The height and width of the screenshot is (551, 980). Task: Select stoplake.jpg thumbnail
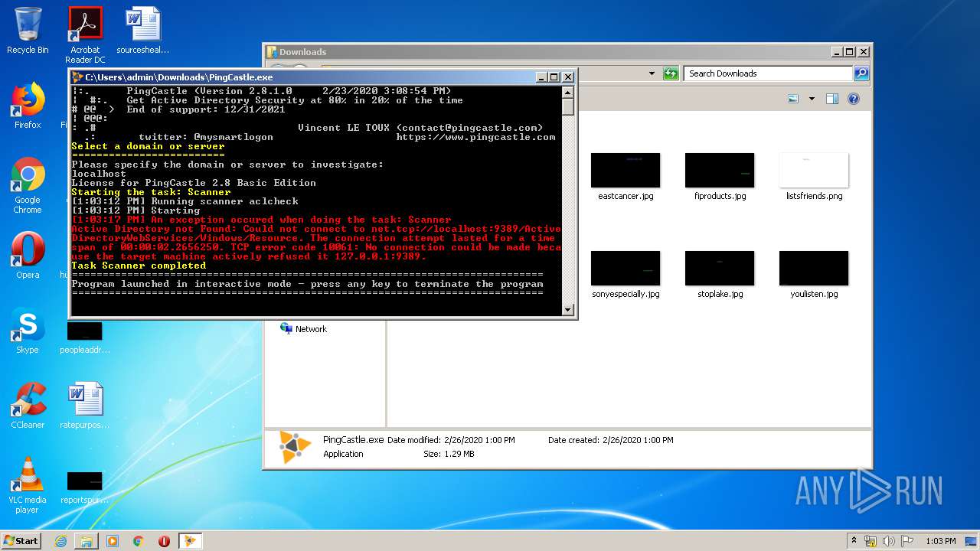point(720,275)
